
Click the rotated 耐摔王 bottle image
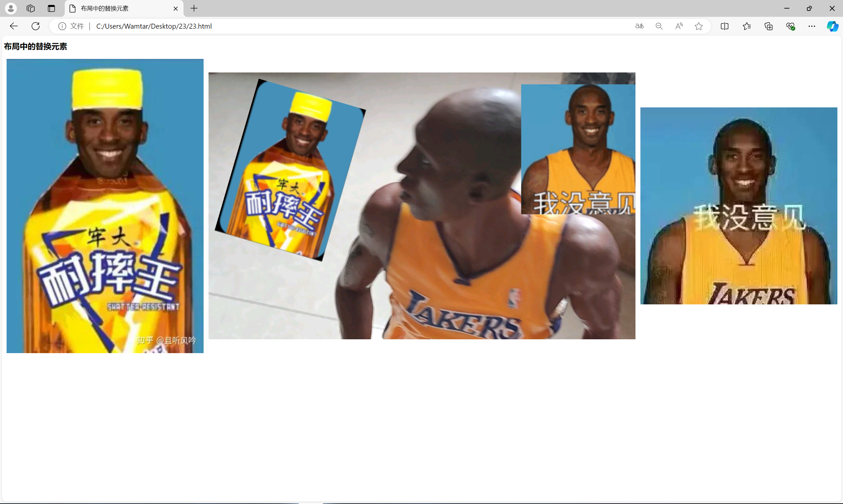pyautogui.click(x=291, y=170)
